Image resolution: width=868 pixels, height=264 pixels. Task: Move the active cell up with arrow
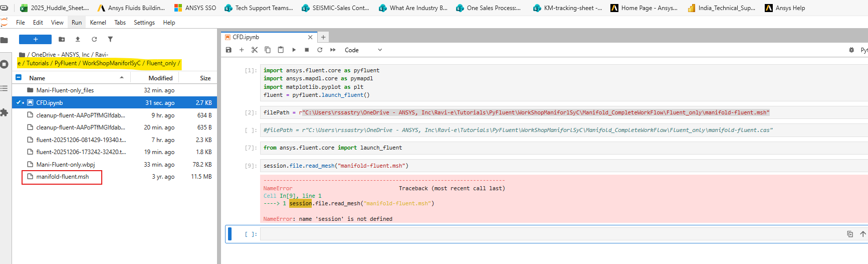(863, 234)
